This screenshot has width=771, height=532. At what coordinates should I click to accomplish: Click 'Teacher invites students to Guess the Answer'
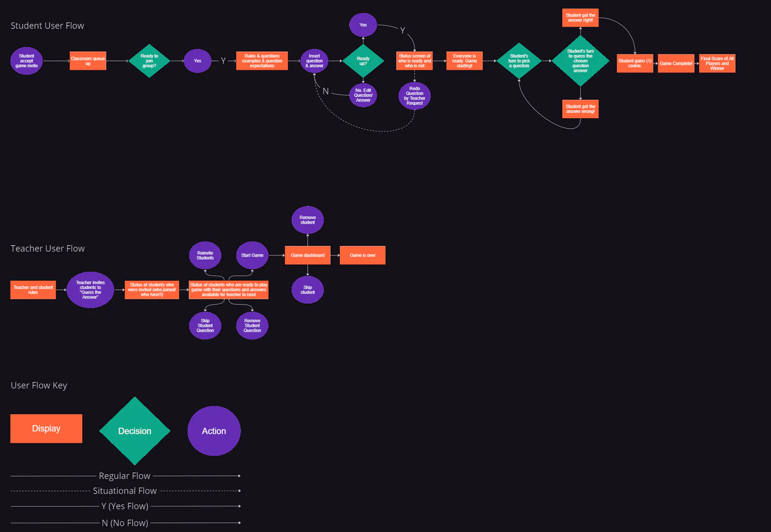pos(90,290)
